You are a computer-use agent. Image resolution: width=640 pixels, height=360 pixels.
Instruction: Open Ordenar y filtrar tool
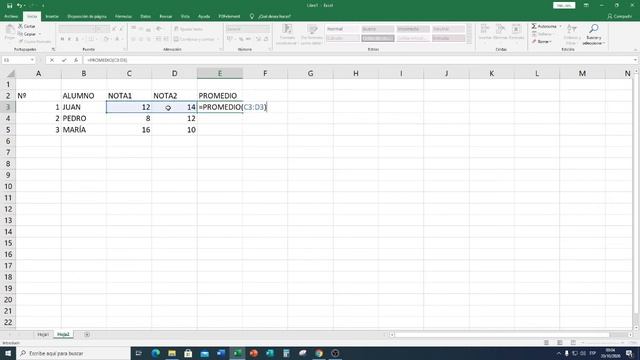pyautogui.click(x=571, y=34)
